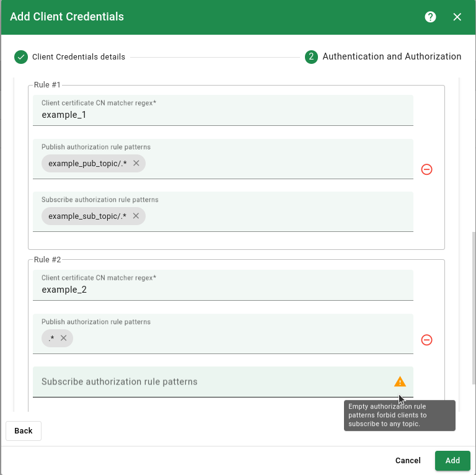
Task: Edit Rule #1 CN matcher regex field
Action: point(223,115)
